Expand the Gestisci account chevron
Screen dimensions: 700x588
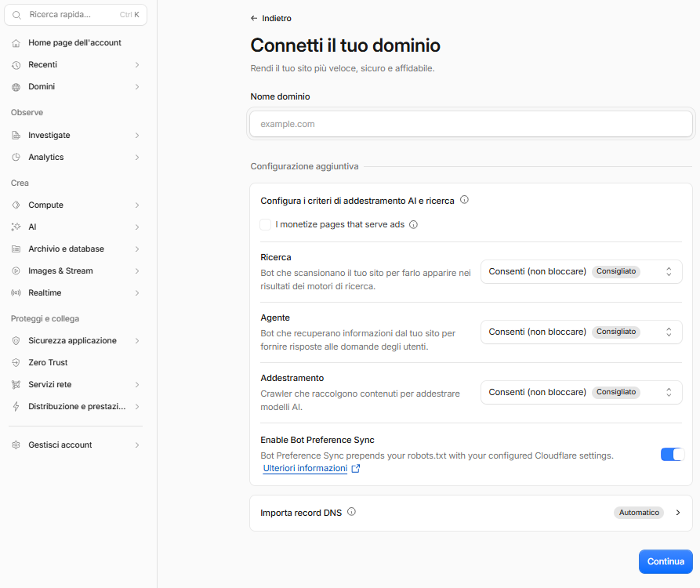137,445
